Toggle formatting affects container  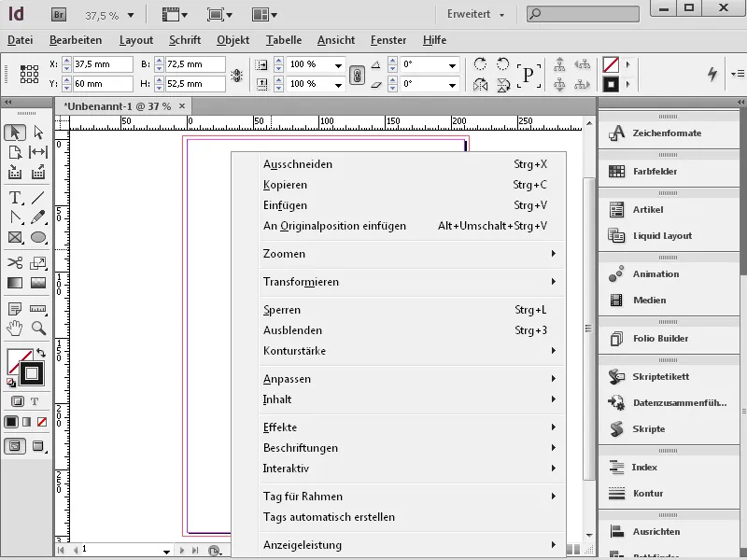click(18, 401)
